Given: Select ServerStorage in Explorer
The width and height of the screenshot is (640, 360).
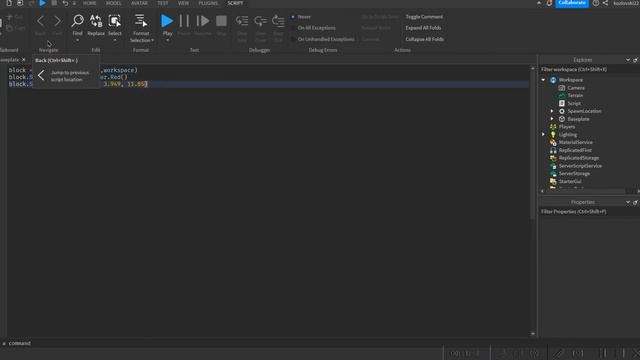Looking at the screenshot, I should [574, 173].
